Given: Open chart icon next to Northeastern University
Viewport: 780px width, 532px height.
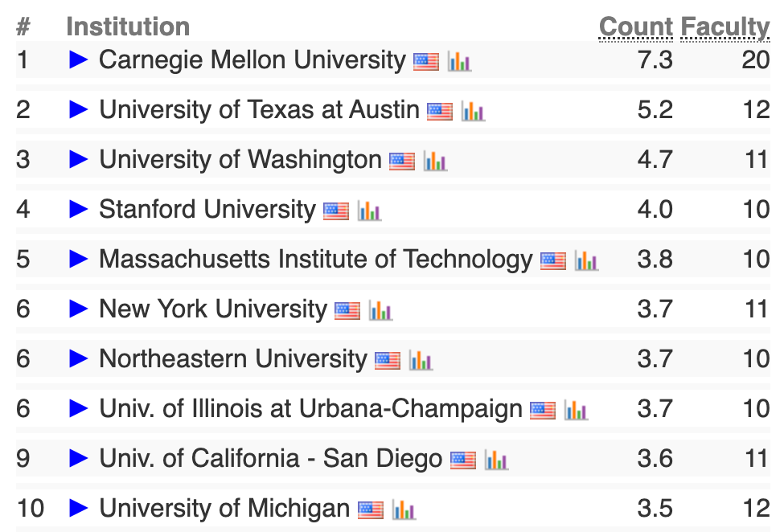Looking at the screenshot, I should click(421, 360).
